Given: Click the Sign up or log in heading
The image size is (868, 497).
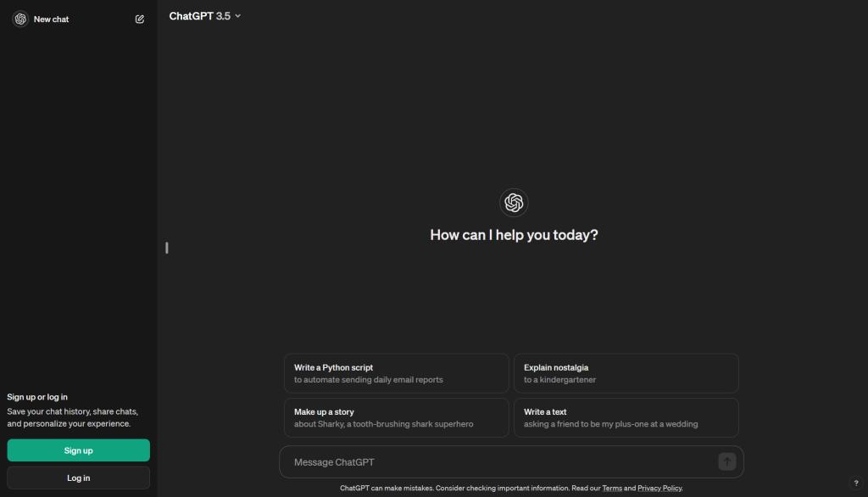Looking at the screenshot, I should (x=37, y=397).
